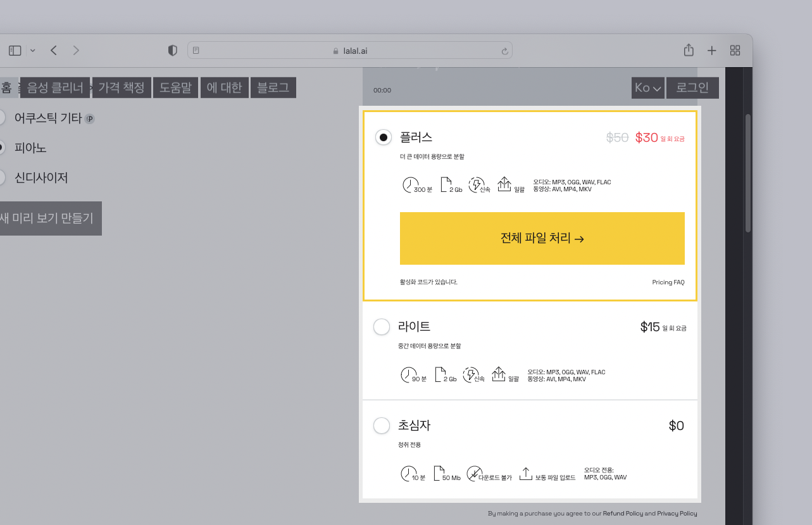Open the 도움말 menu item
The width and height of the screenshot is (812, 525).
click(x=175, y=88)
